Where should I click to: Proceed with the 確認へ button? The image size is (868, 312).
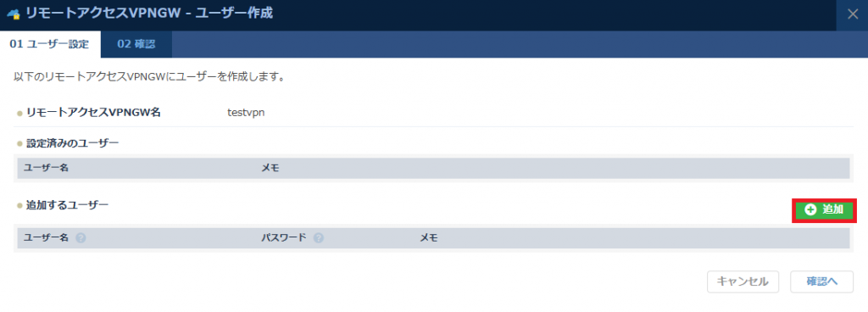point(821,281)
